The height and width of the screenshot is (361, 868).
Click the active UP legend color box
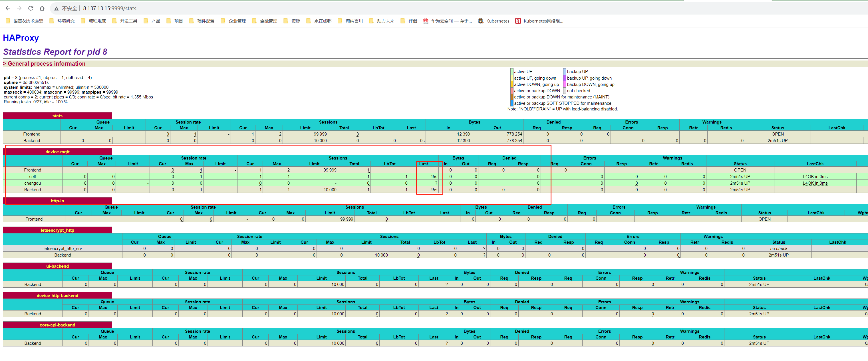point(512,72)
